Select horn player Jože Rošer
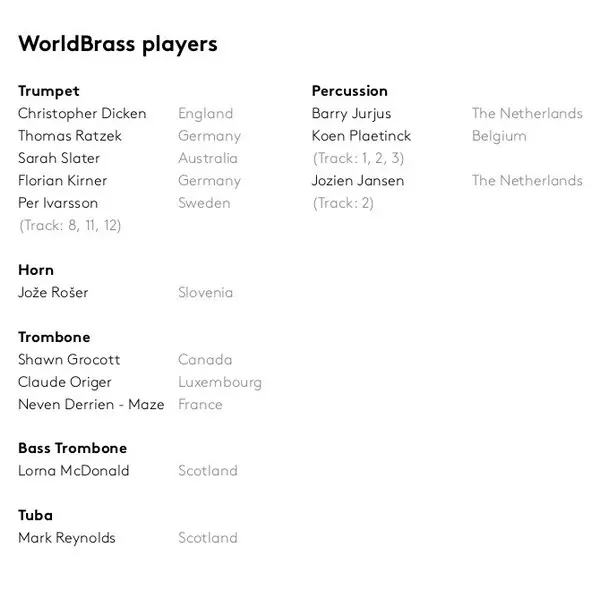The height and width of the screenshot is (599, 600). (x=53, y=293)
